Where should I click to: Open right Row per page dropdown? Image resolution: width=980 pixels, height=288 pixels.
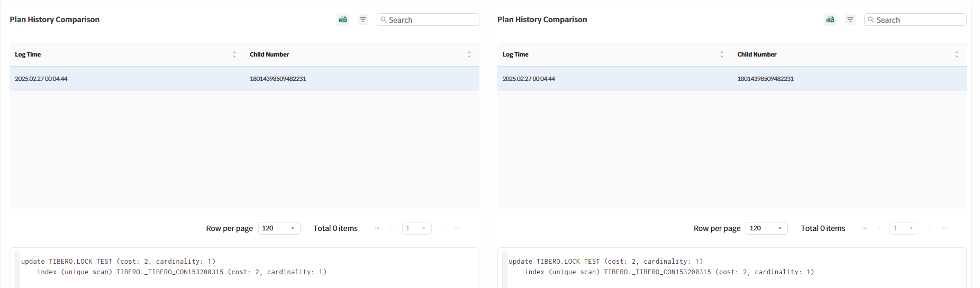click(x=766, y=228)
